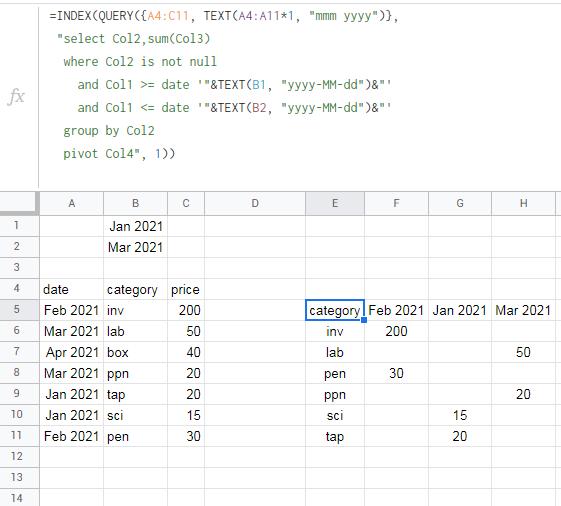Select column H header
561x506 pixels.
(x=523, y=203)
